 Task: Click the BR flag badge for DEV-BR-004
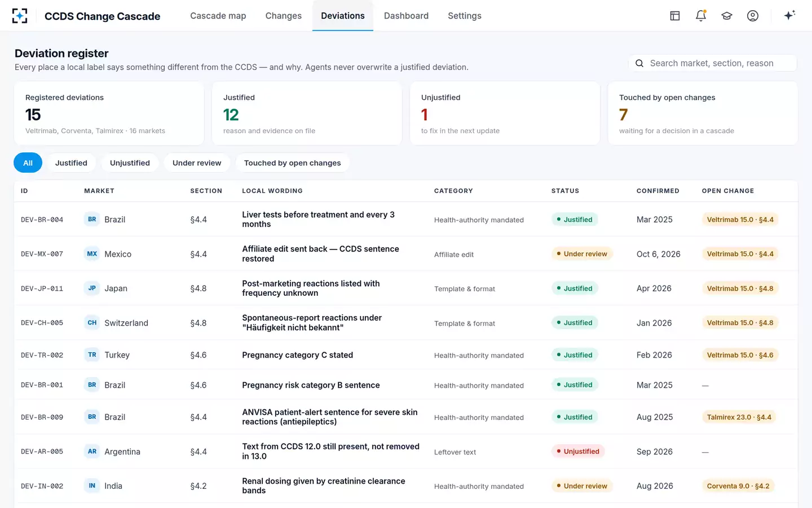[92, 219]
